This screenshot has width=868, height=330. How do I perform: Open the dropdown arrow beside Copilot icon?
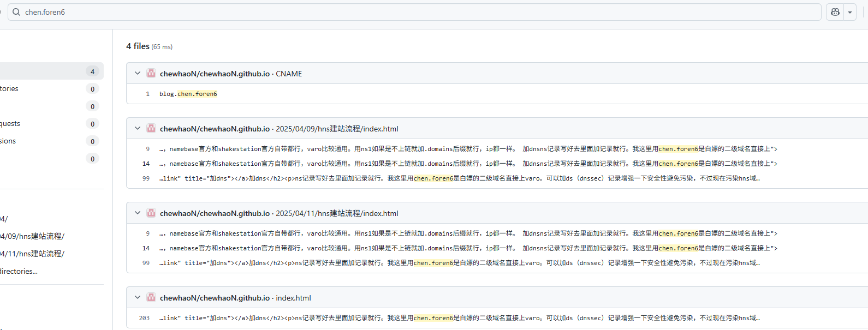click(849, 12)
